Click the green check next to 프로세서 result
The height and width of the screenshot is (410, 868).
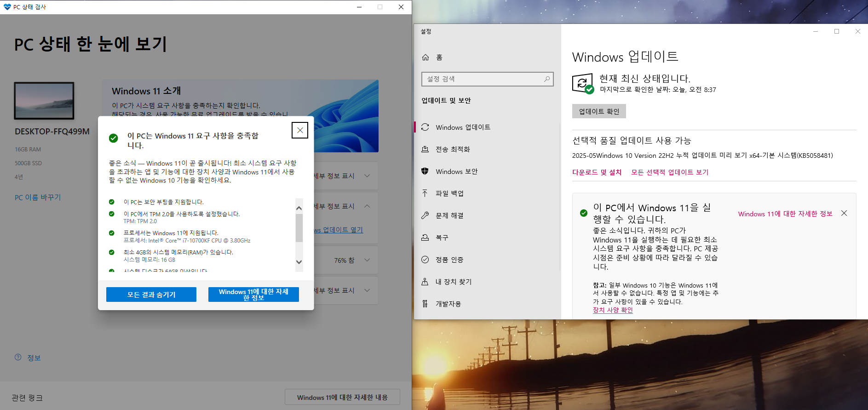111,233
